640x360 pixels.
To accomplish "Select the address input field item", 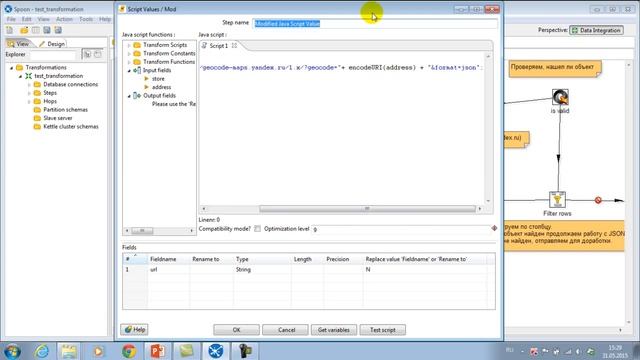I will click(x=162, y=87).
